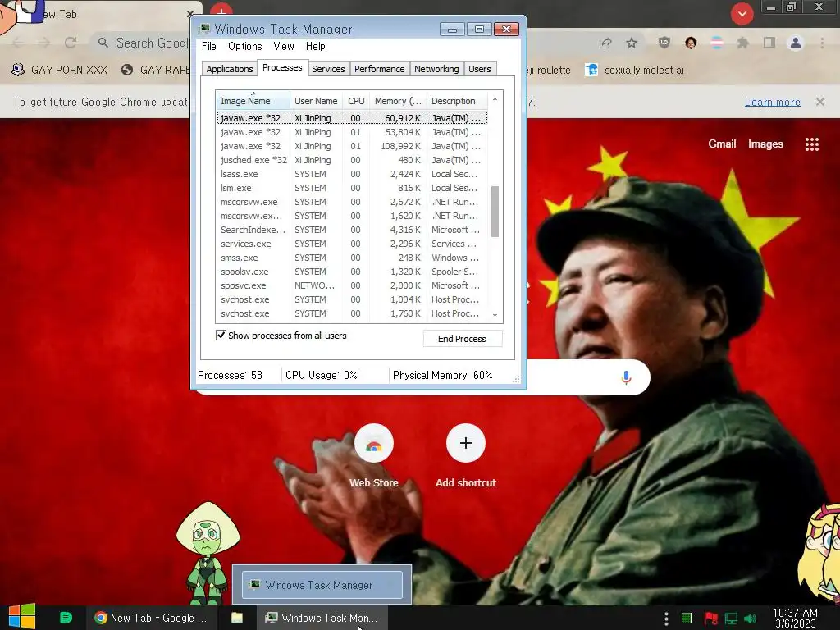The width and height of the screenshot is (840, 630).
Task: Select the mscorsvw.exe row using 2,672 K
Action: click(352, 202)
